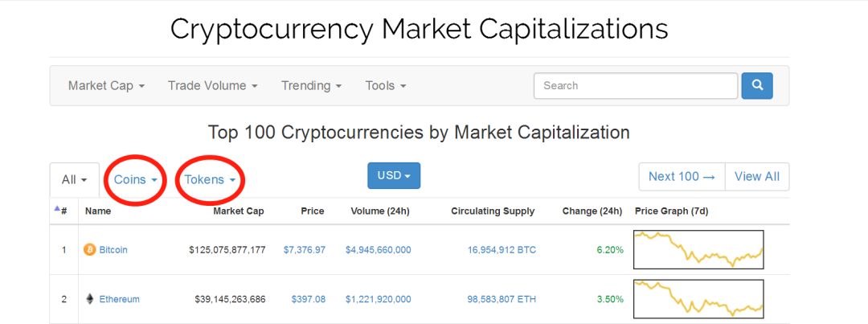Open the Bitcoin name link
This screenshot has height=324, width=868.
(x=113, y=250)
